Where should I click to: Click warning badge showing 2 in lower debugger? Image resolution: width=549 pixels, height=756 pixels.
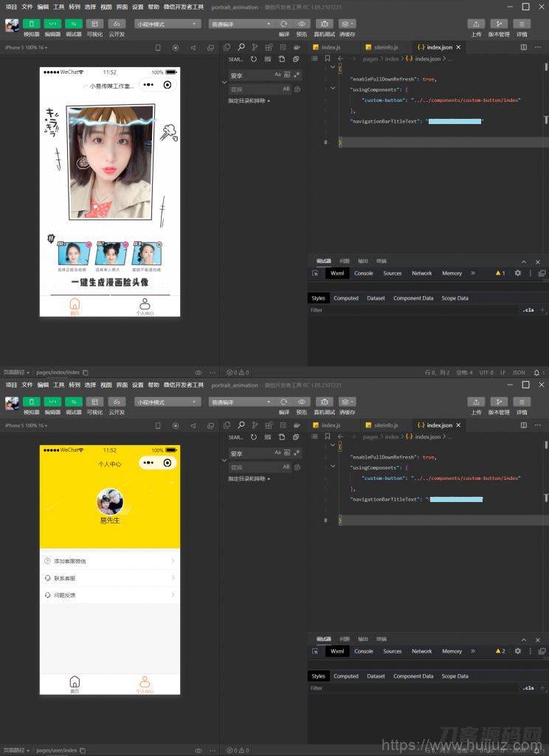pyautogui.click(x=500, y=651)
